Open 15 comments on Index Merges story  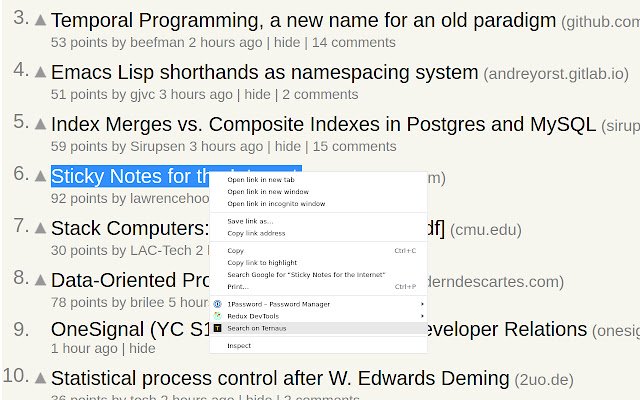(x=354, y=146)
